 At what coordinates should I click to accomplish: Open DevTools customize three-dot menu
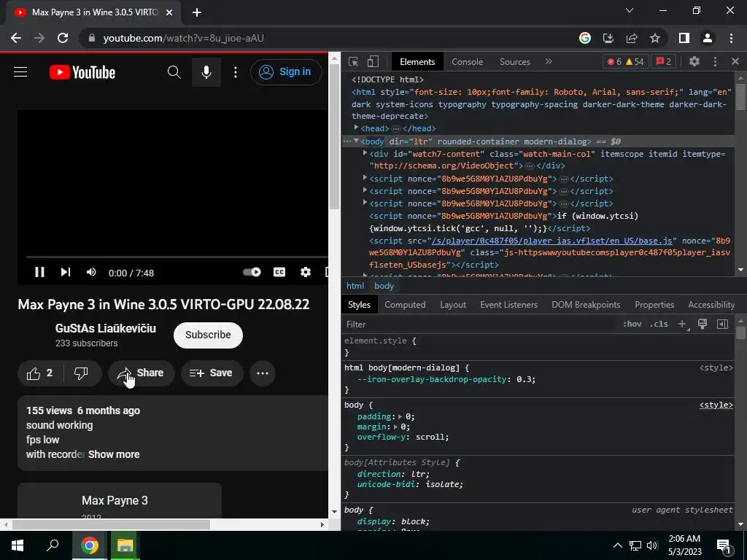coord(715,61)
